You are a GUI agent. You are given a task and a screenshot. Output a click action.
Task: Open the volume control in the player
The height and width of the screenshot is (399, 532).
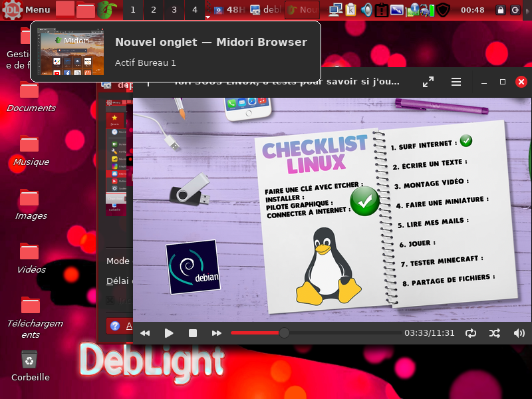click(x=519, y=333)
